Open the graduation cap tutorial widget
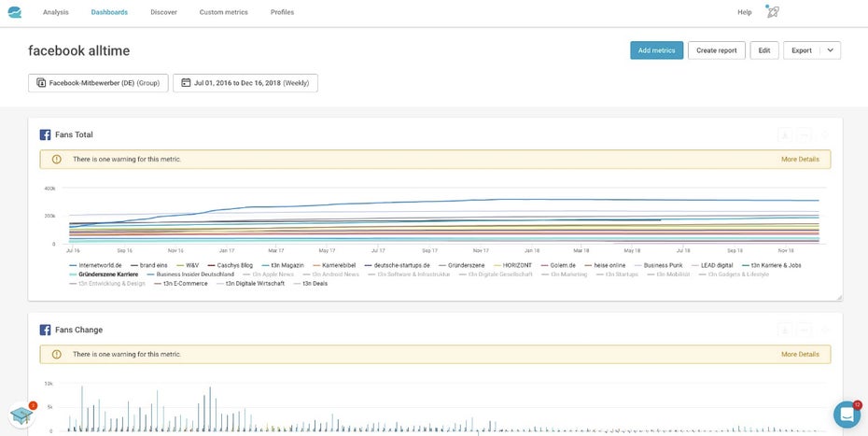The image size is (868, 436). 21,415
